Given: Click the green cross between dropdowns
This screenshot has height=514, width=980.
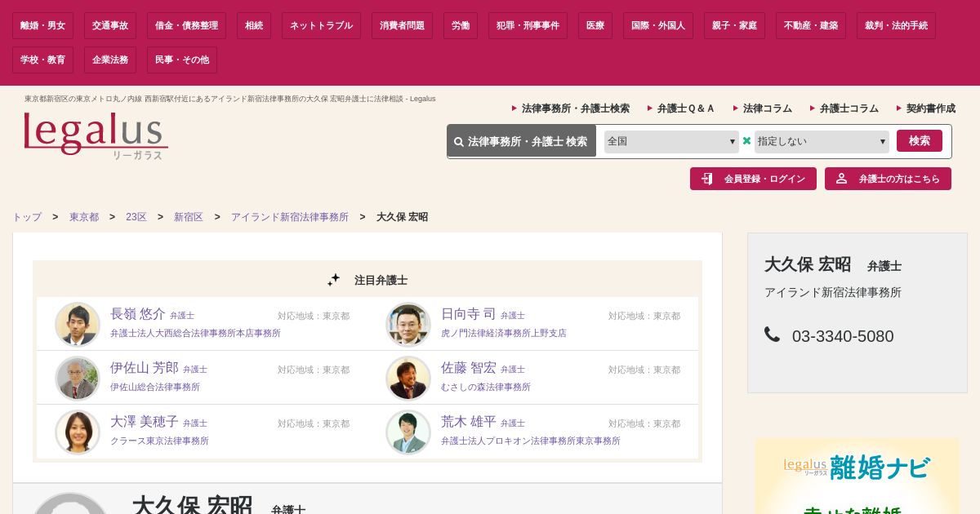Looking at the screenshot, I should point(746,141).
